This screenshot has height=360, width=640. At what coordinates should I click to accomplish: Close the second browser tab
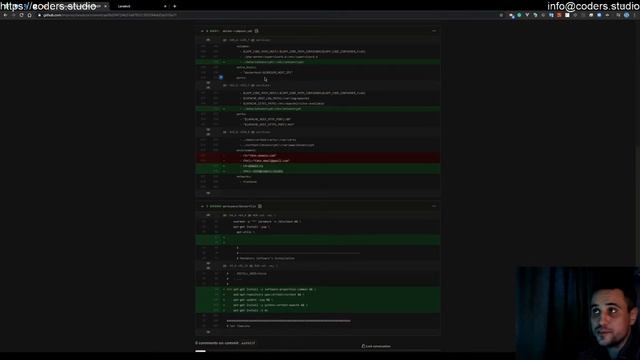[x=165, y=6]
